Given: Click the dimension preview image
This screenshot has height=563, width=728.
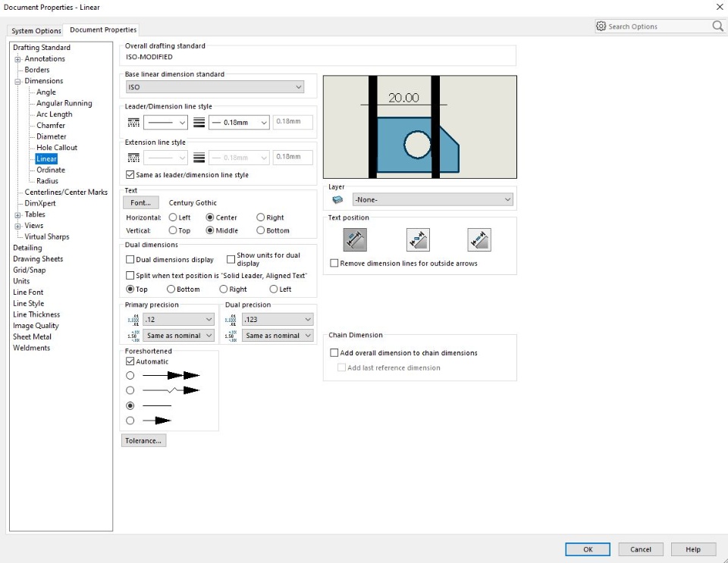Looking at the screenshot, I should point(420,127).
